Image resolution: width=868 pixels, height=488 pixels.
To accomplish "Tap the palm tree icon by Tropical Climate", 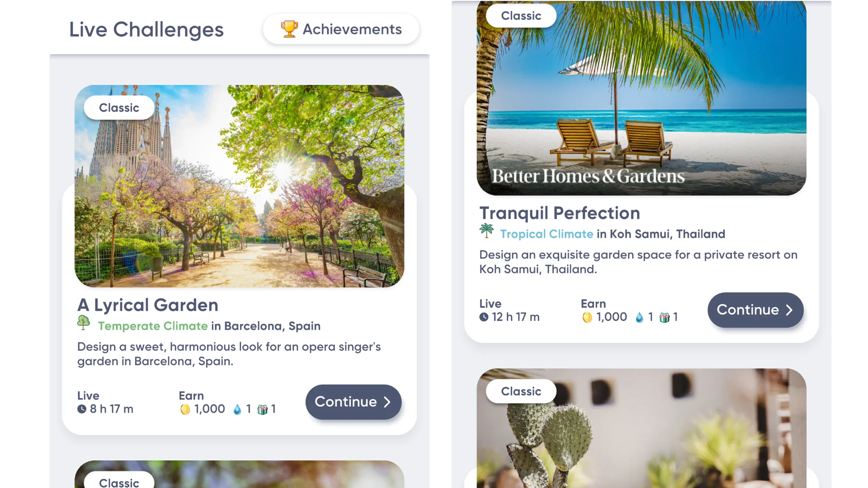I will (486, 230).
